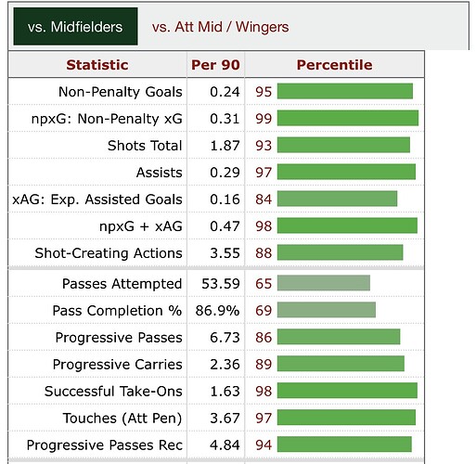Screen dimensions: 476x464
Task: Click the Passes Attempted percentile bar
Action: pyautogui.click(x=324, y=283)
